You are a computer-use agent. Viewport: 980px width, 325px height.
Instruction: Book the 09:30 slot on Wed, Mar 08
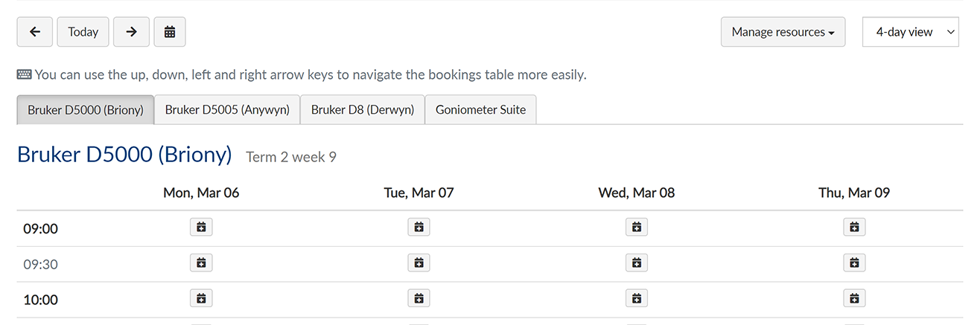point(636,263)
